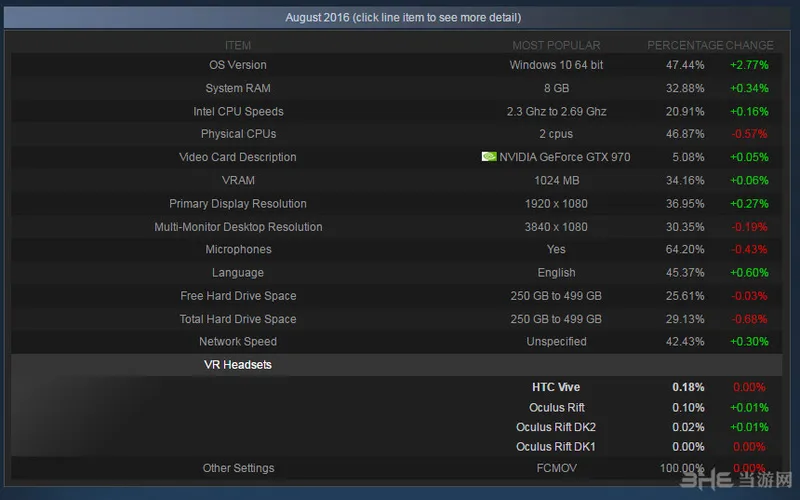
Task: Collapse the VR Headsets section
Action: (396, 365)
